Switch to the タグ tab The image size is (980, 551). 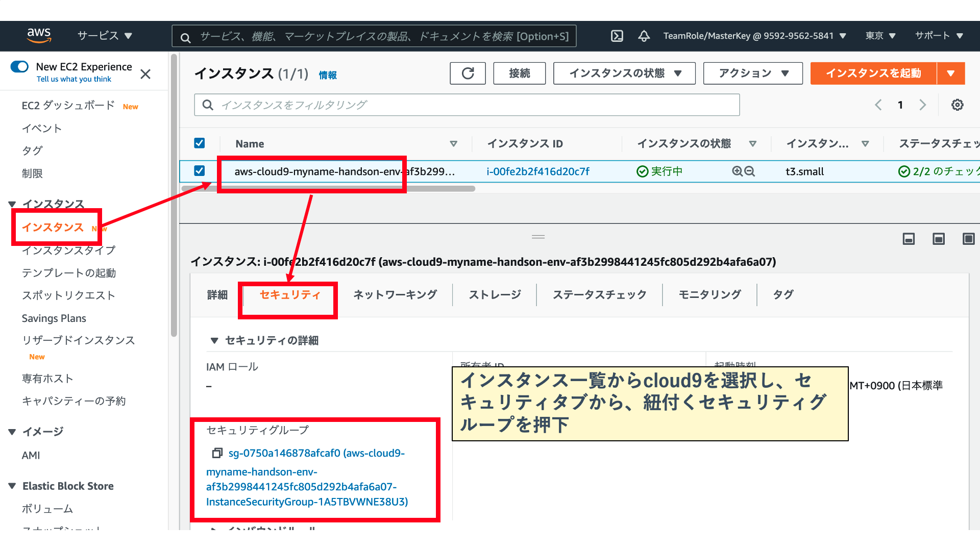tap(783, 295)
